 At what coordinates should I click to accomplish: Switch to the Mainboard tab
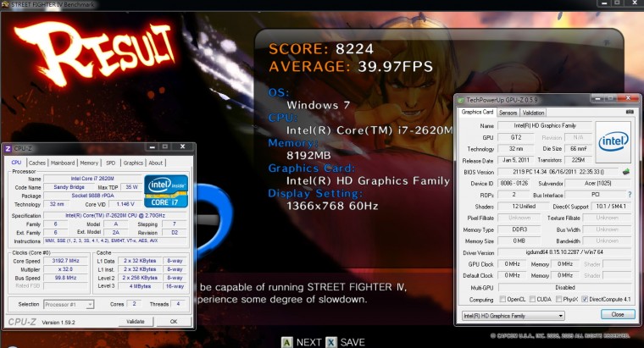63,163
